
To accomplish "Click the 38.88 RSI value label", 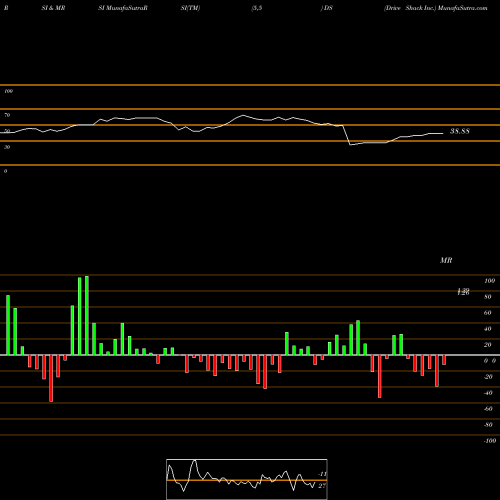I will [460, 131].
